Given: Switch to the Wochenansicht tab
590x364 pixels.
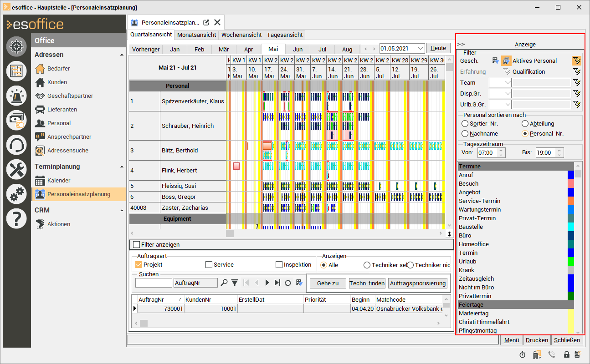Looking at the screenshot, I should pyautogui.click(x=241, y=35).
